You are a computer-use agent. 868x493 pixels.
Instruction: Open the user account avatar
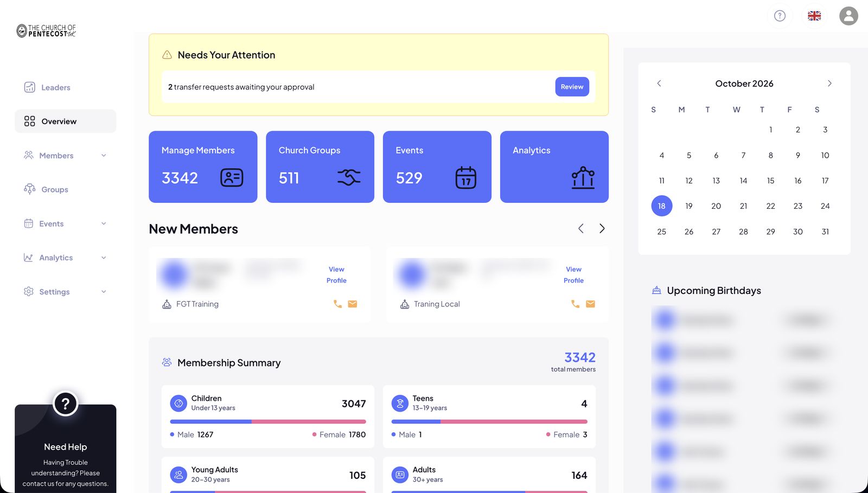point(848,16)
